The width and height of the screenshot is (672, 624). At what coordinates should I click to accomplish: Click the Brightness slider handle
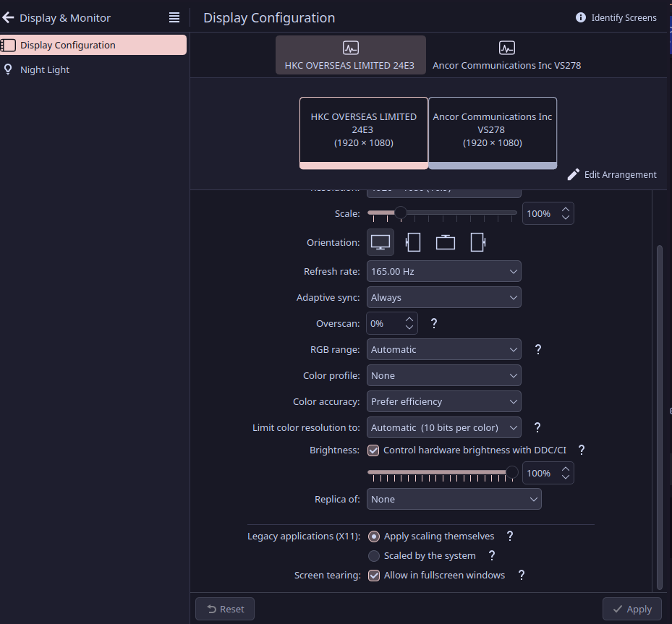tap(511, 472)
